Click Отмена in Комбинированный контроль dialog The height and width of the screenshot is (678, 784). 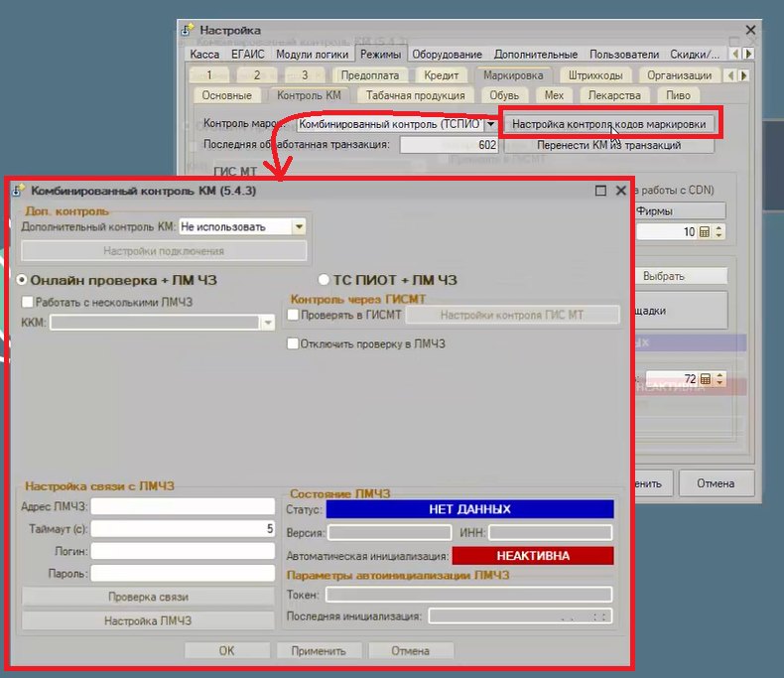tap(411, 651)
